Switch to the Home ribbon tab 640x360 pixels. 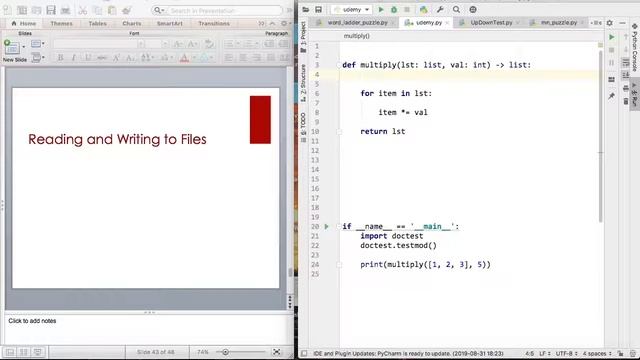click(24, 24)
